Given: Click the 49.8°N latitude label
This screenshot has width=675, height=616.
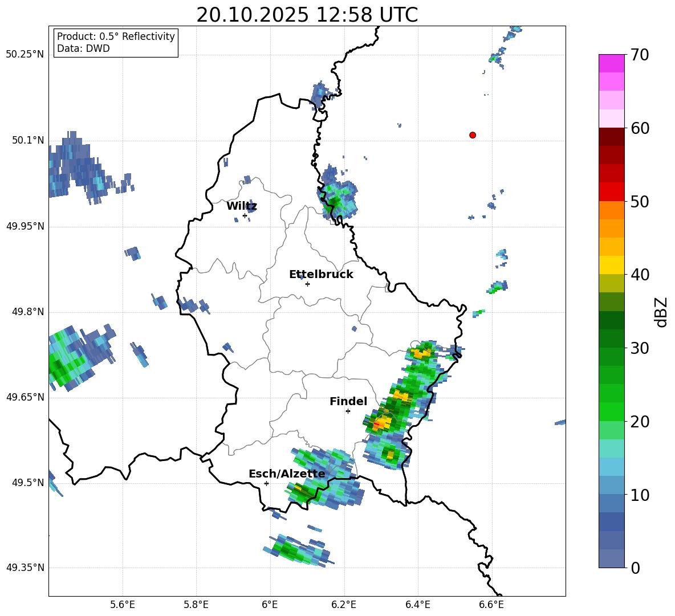Looking at the screenshot, I should [x=28, y=312].
